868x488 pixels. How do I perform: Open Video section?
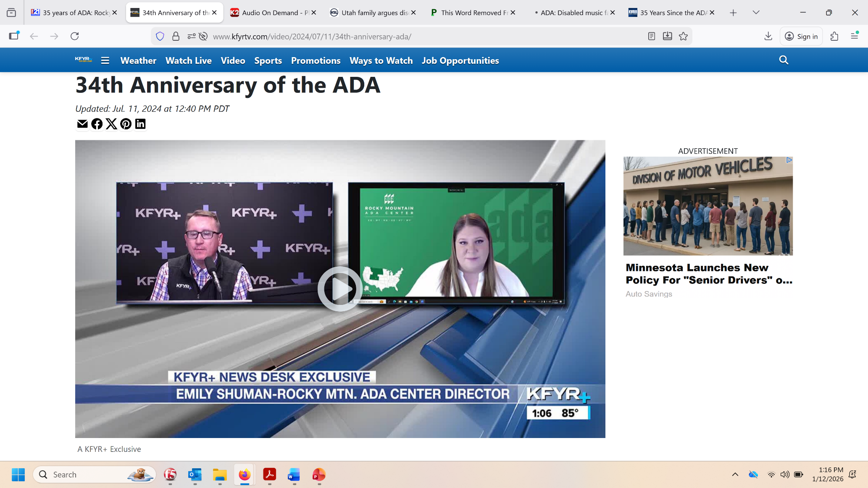233,60
